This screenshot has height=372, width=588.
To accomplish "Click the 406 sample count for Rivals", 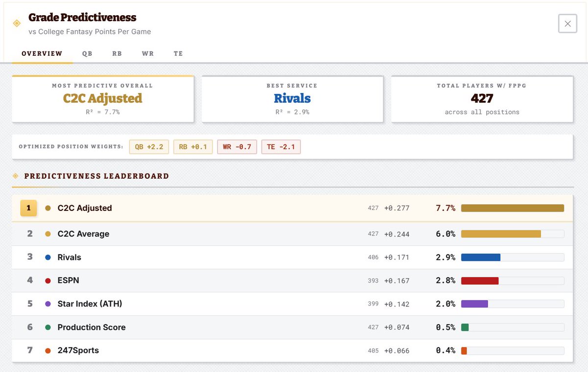I will (373, 257).
